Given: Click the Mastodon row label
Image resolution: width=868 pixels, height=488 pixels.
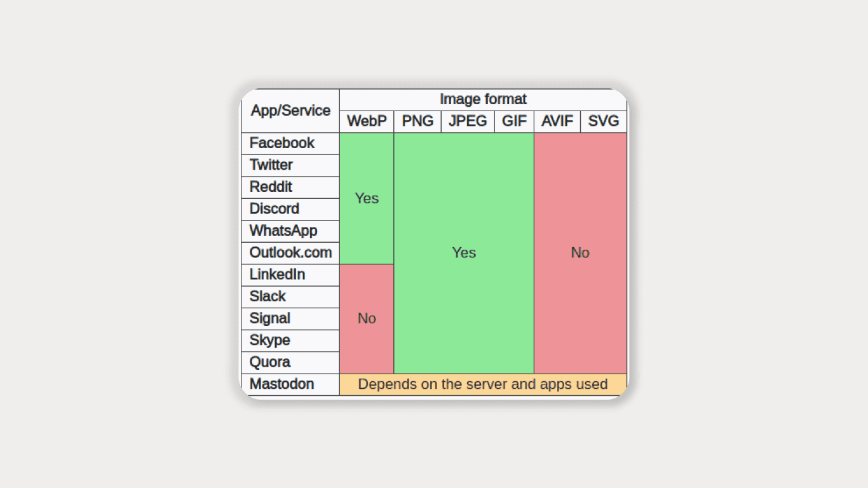Looking at the screenshot, I should pyautogui.click(x=290, y=384).
